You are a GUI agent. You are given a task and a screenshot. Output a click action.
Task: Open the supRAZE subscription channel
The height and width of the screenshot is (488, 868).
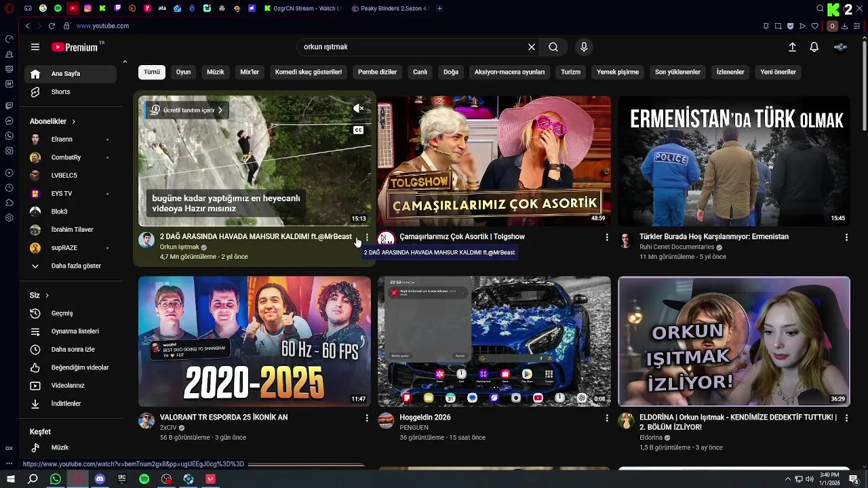coord(71,247)
